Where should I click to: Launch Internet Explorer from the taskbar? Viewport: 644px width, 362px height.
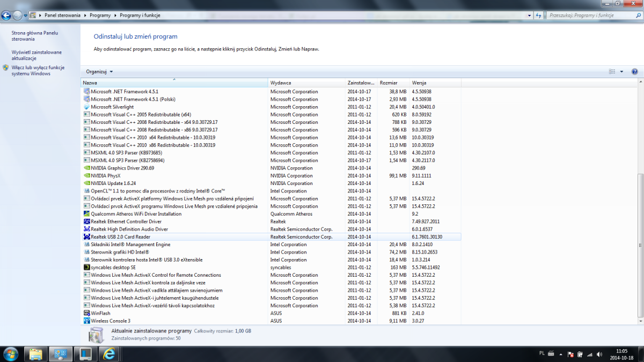110,354
